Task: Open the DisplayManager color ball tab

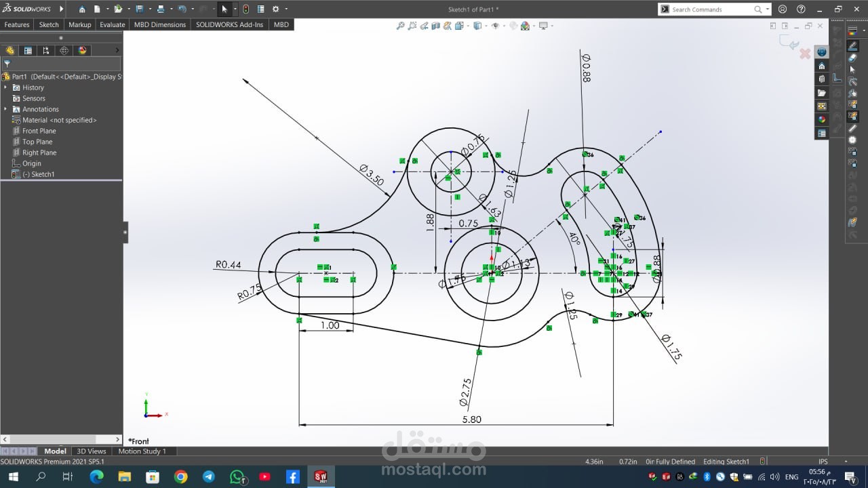Action: coord(82,50)
